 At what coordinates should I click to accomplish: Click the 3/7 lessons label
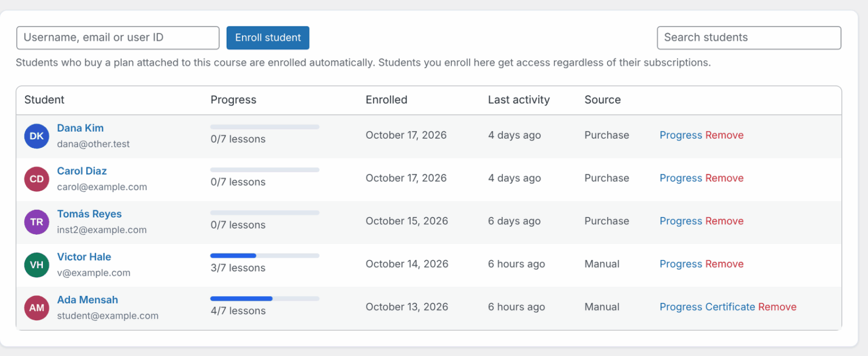click(x=238, y=268)
